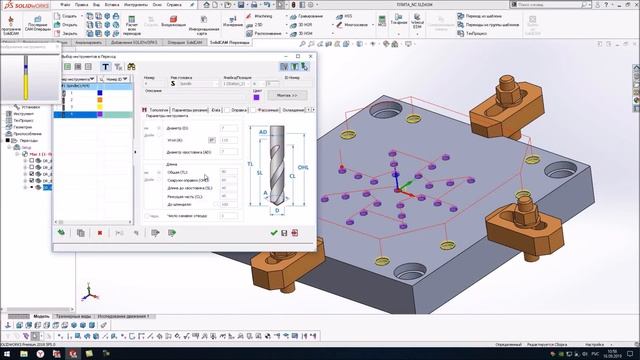Click the red X delete tool icon
This screenshot has width=640, height=360.
pyautogui.click(x=100, y=233)
